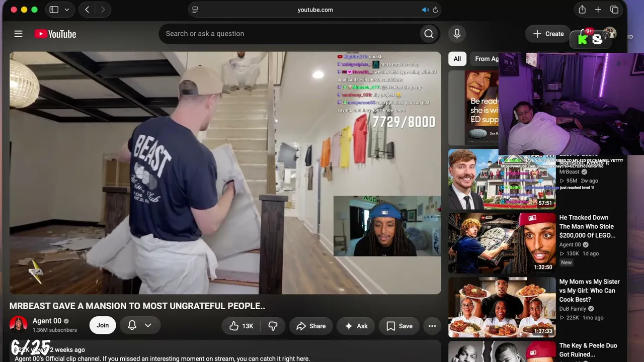Screen dimensions: 644x362
Task: Go back with Safari's back arrow
Action: pyautogui.click(x=87, y=10)
